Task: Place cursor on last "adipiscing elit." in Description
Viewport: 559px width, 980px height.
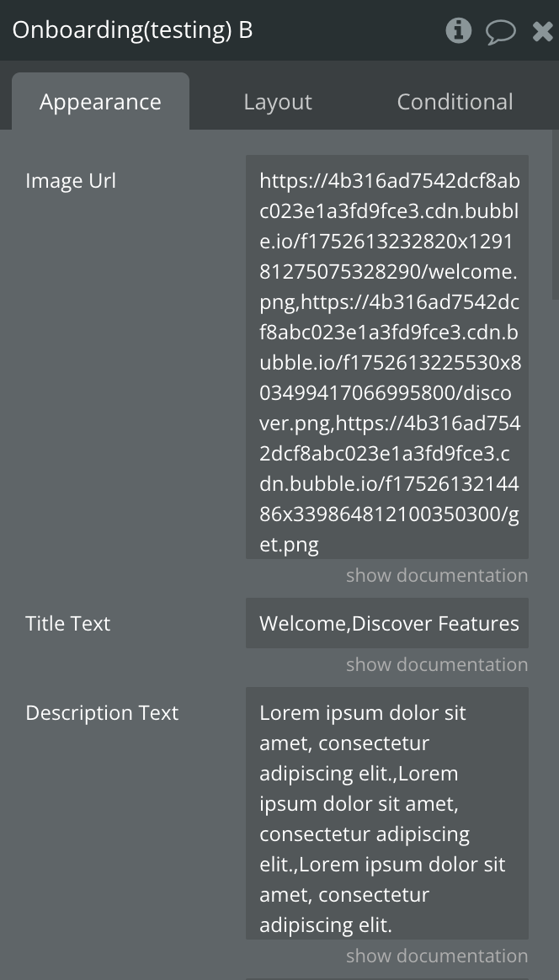Action: 326,925
